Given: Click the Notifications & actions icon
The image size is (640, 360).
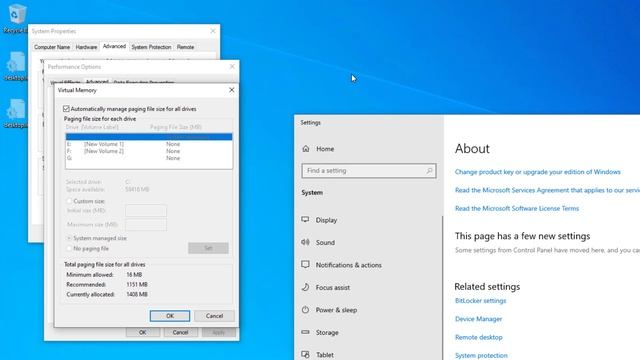Looking at the screenshot, I should pos(305,264).
